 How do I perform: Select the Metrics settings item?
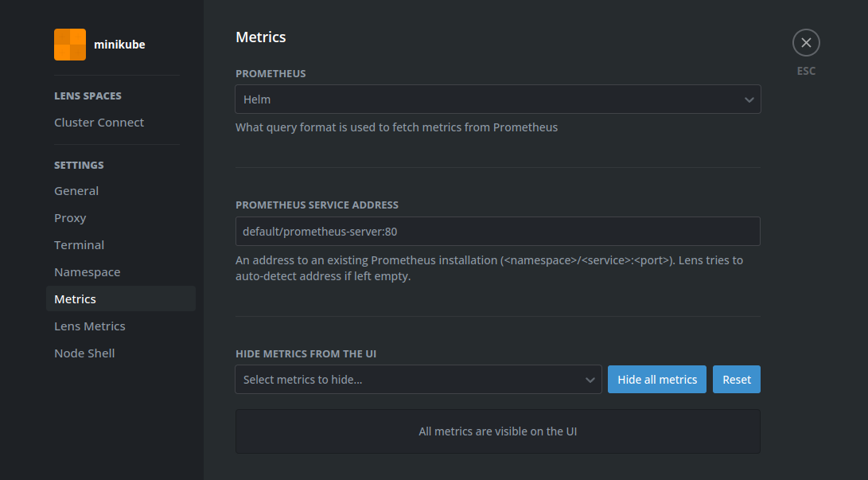click(75, 299)
